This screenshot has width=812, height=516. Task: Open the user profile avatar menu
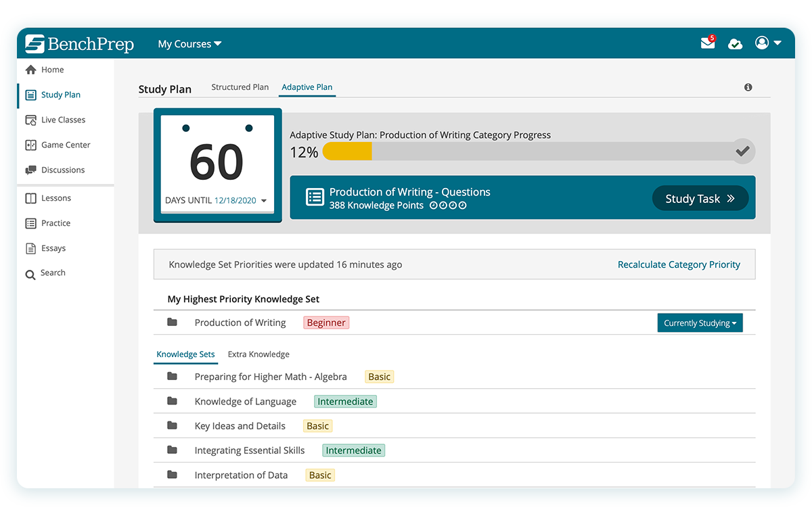(x=768, y=43)
